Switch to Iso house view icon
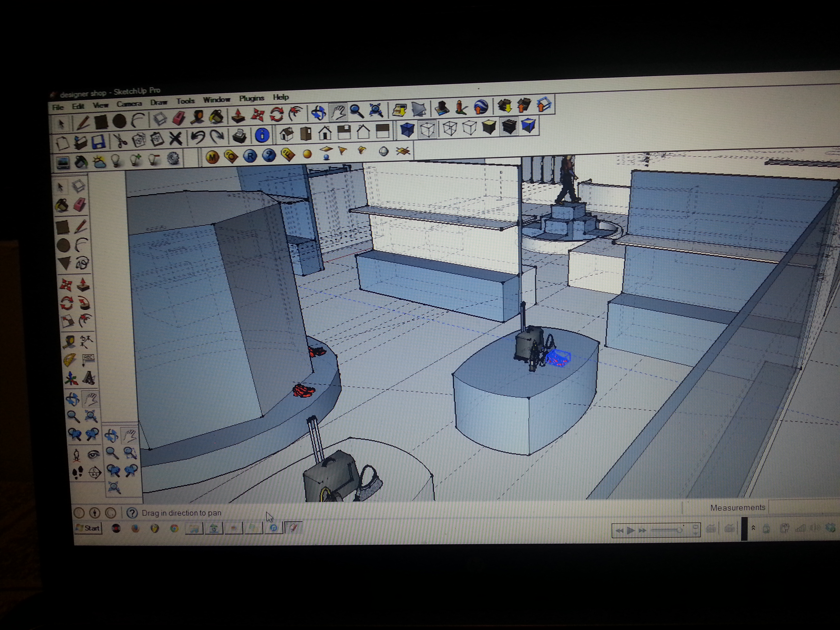 286,134
